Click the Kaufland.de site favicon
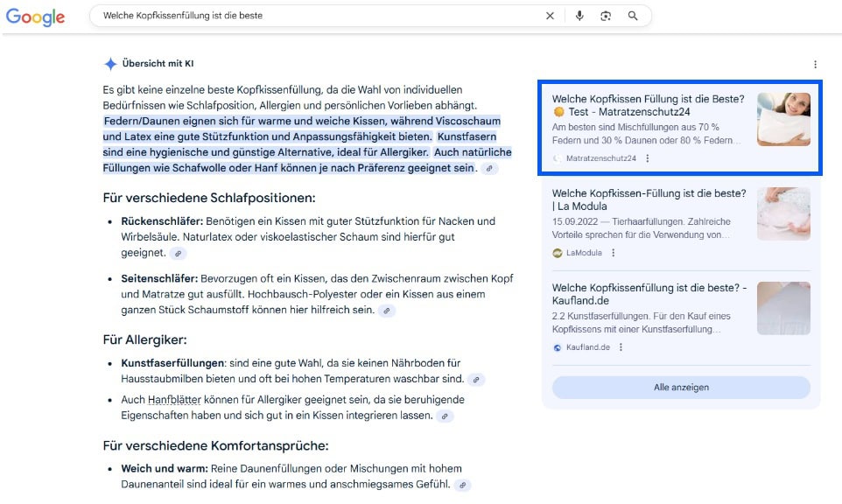This screenshot has width=842, height=504. click(x=558, y=347)
